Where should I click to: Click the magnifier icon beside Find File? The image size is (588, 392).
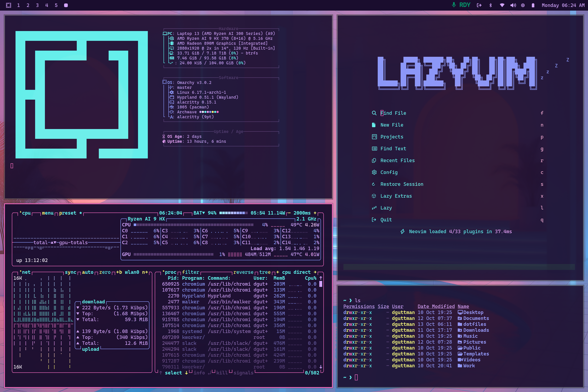(x=374, y=113)
